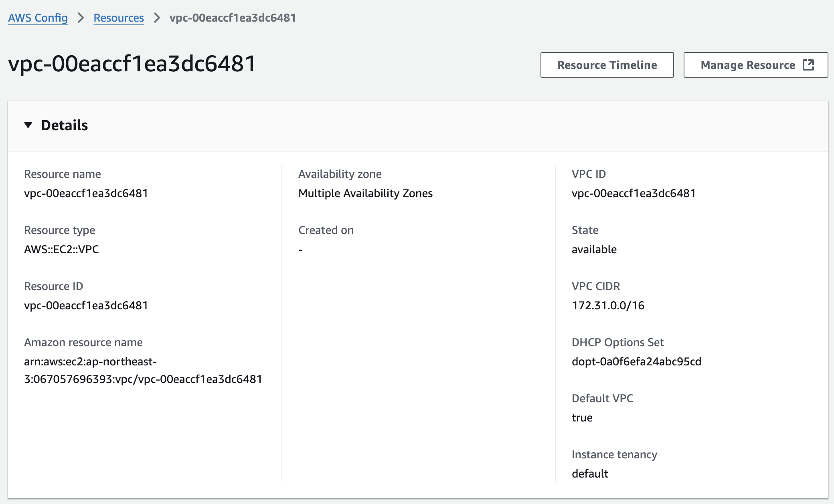Click the VPC ID value text

click(x=633, y=194)
